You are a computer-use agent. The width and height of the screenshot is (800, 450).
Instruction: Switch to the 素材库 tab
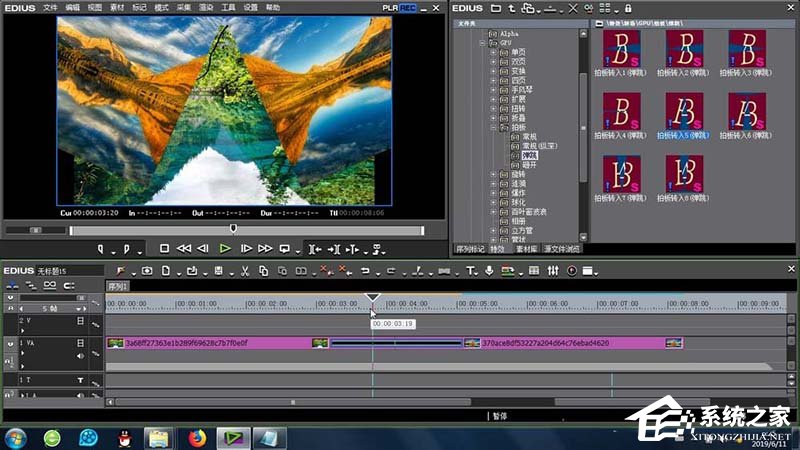(527, 248)
